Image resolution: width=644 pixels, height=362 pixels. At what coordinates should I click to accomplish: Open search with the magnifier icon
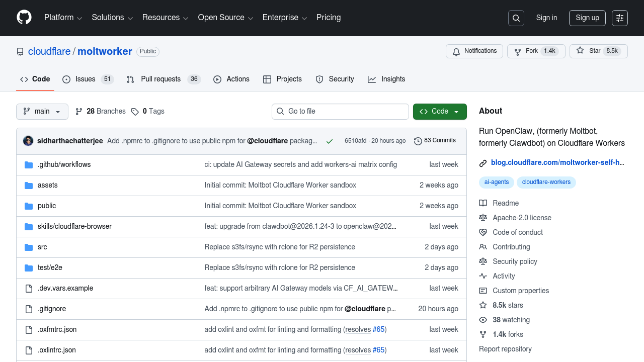[x=516, y=18]
